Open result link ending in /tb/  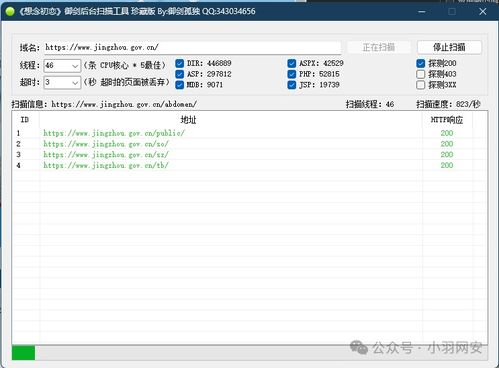106,165
